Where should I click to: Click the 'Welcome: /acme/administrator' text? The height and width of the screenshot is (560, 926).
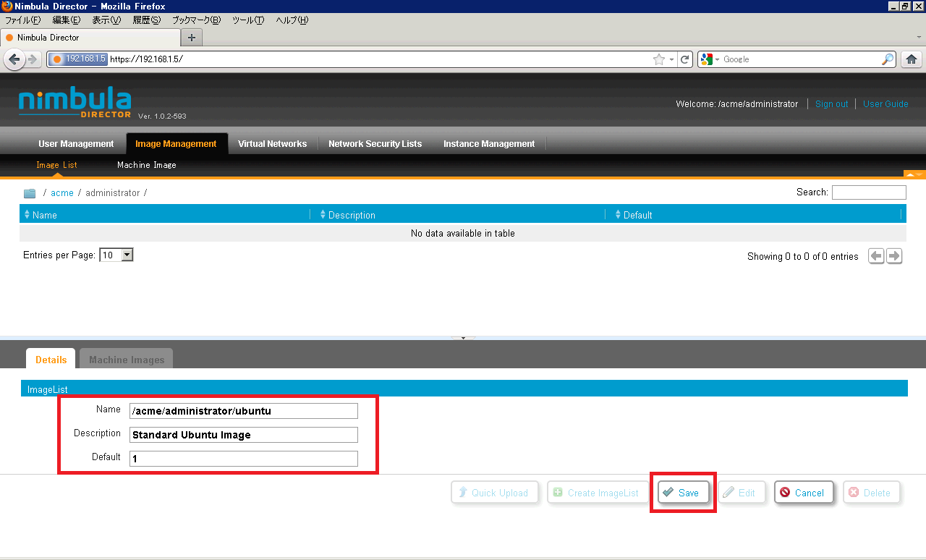(x=736, y=104)
